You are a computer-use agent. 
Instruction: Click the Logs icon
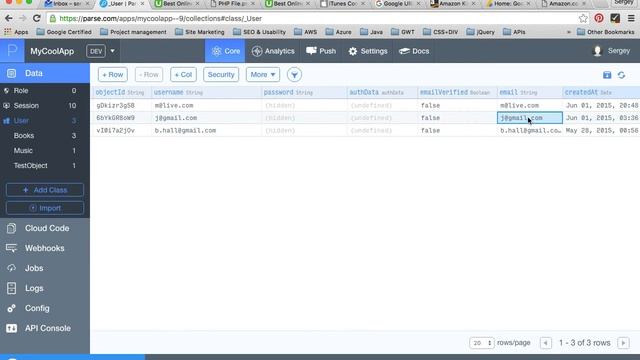(x=11, y=288)
